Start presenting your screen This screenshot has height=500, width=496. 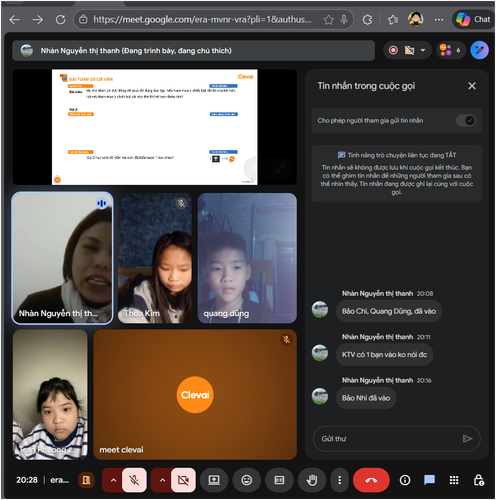pos(214,480)
